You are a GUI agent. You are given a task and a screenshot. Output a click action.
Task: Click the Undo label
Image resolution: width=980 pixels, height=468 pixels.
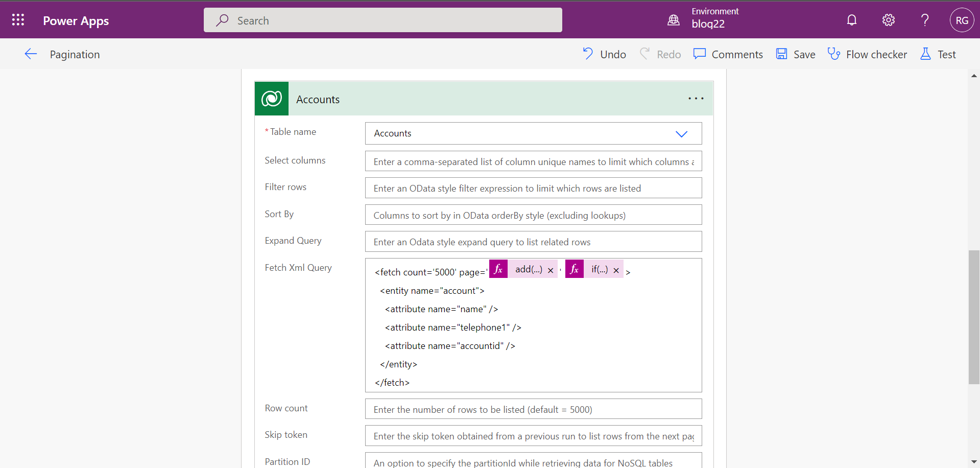(613, 54)
